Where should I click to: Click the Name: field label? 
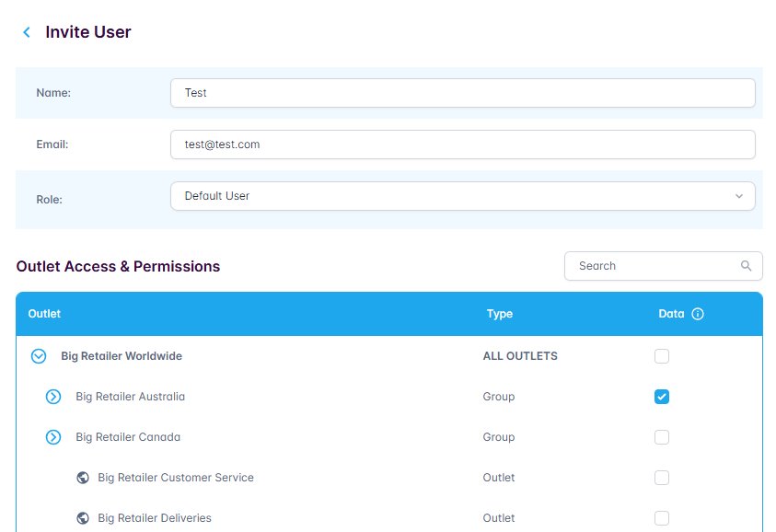[53, 93]
